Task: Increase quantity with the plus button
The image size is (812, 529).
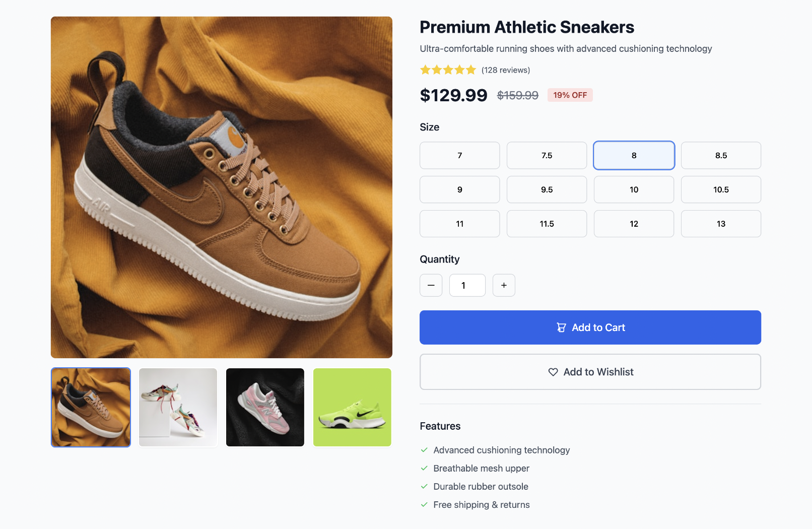Action: coord(504,285)
